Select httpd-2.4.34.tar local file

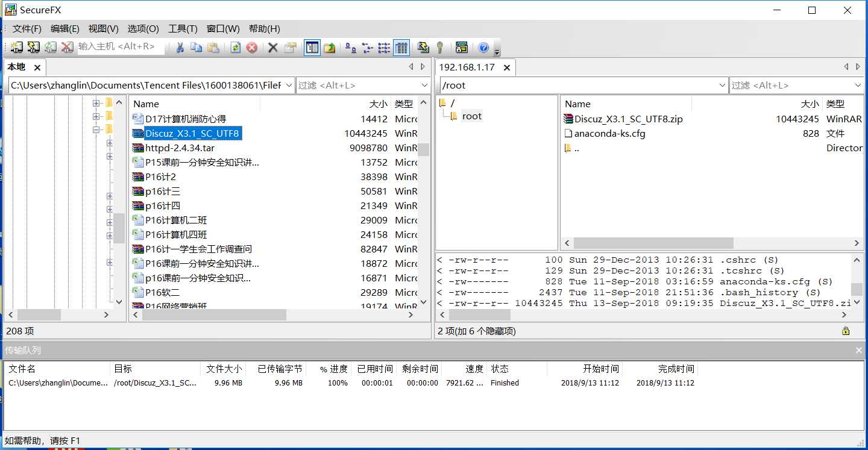point(180,148)
